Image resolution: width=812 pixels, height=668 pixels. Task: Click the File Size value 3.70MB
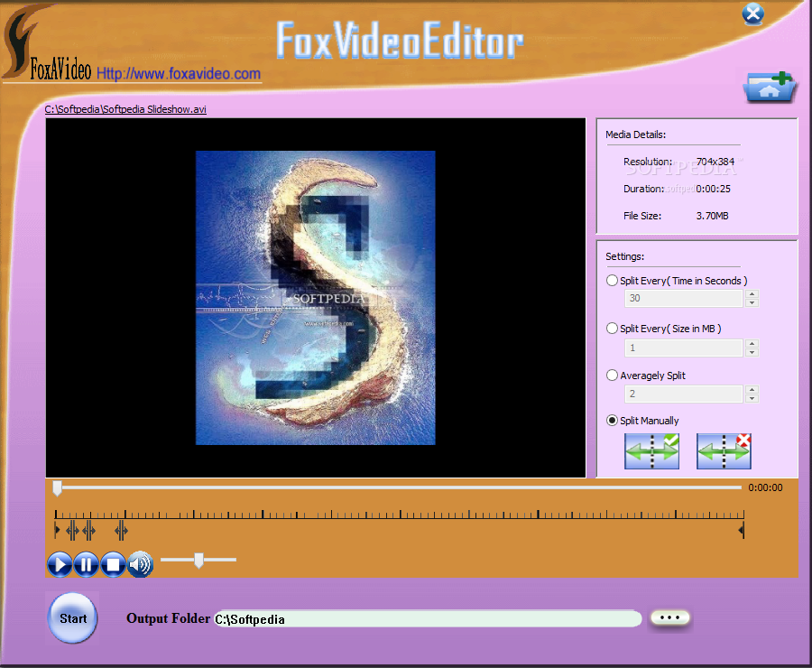[712, 216]
